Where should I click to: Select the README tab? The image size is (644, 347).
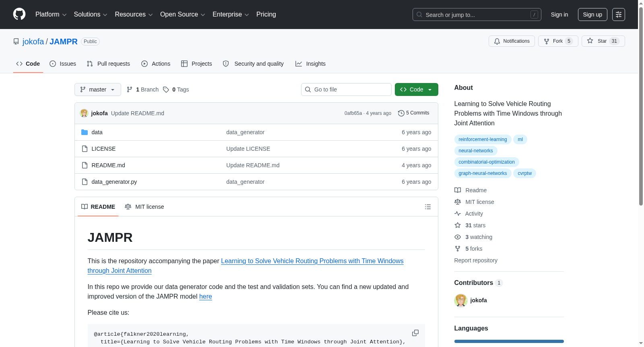98,207
